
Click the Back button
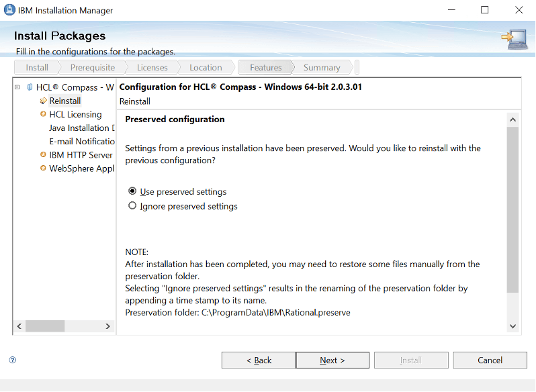tap(259, 360)
